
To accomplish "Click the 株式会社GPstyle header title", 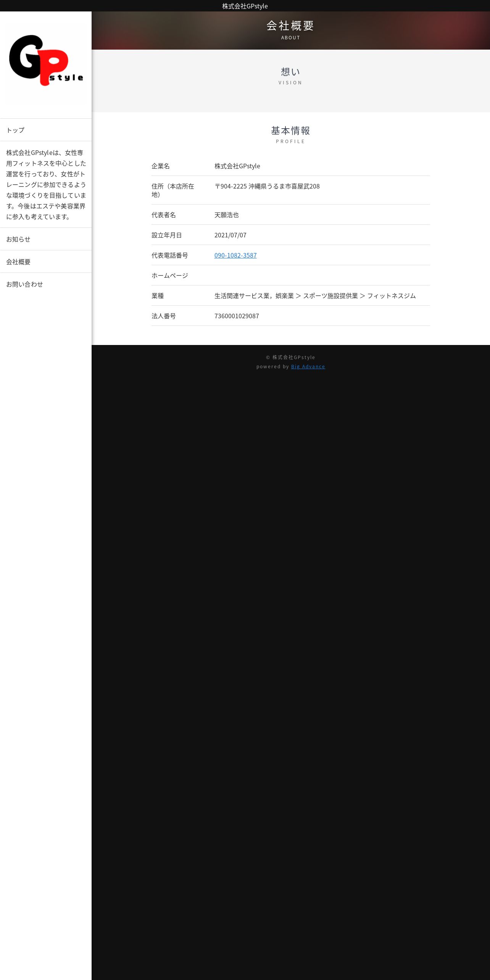I will tap(245, 6).
